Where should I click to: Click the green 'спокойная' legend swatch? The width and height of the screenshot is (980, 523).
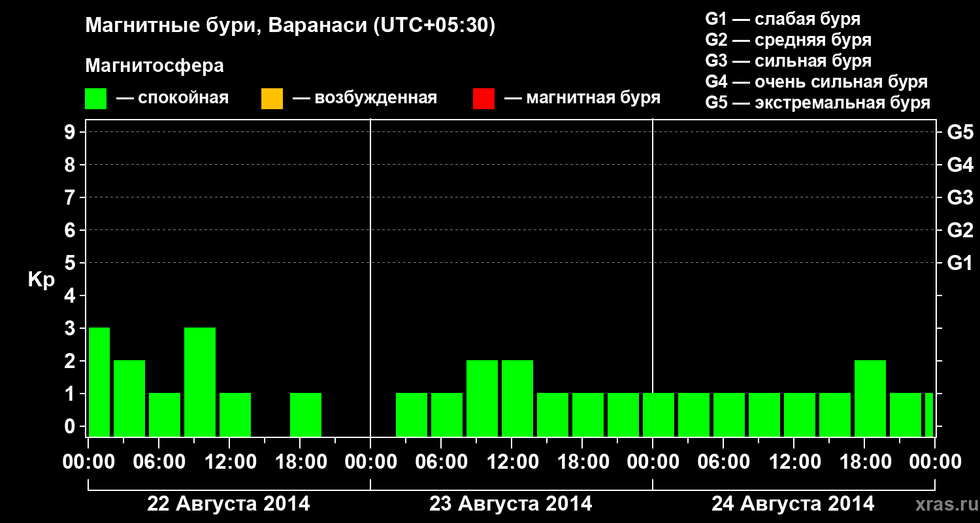[96, 99]
